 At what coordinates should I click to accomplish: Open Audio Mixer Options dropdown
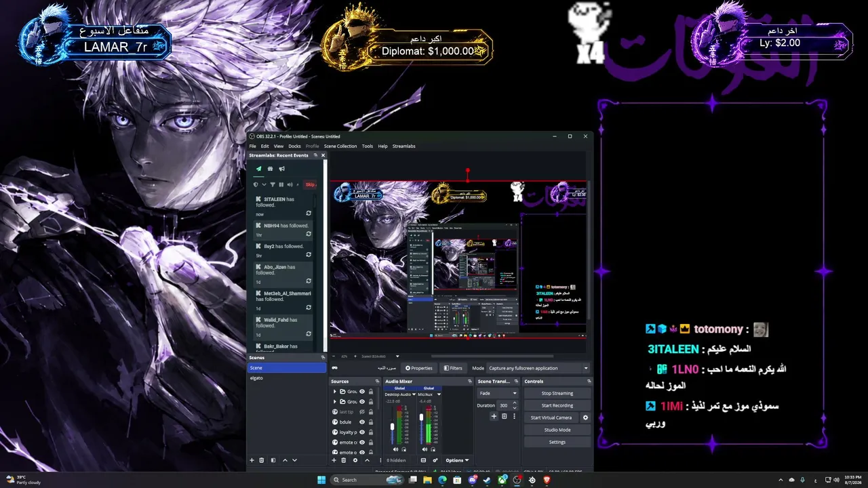pos(457,460)
